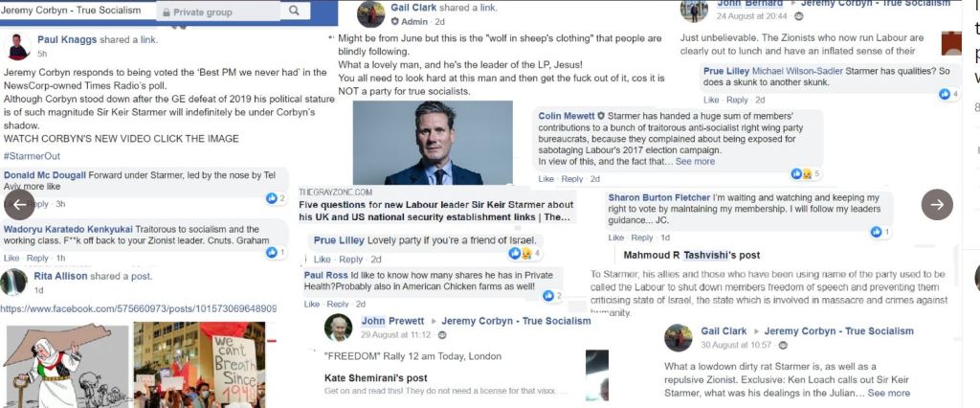Click Rita Allison profile avatar

pos(14,281)
